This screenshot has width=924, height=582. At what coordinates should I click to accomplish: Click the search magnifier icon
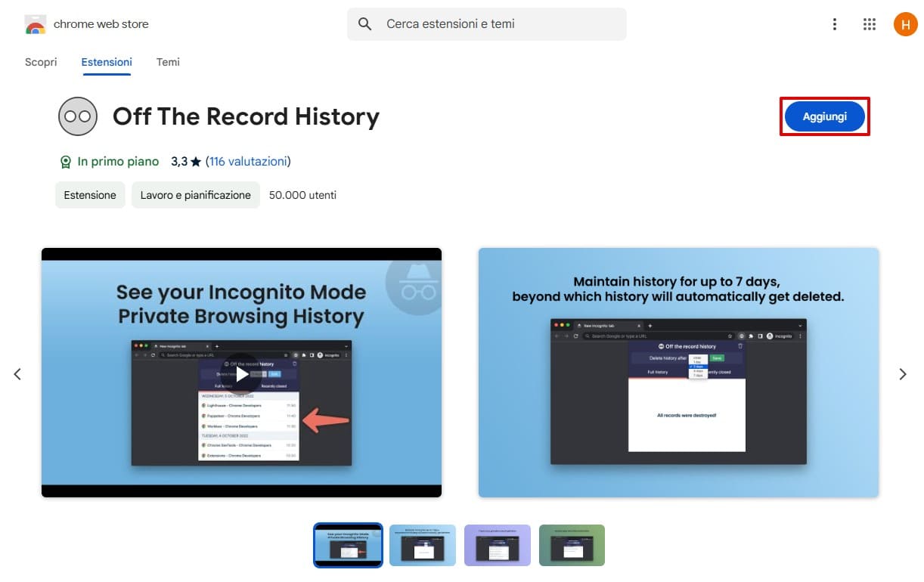pos(365,24)
